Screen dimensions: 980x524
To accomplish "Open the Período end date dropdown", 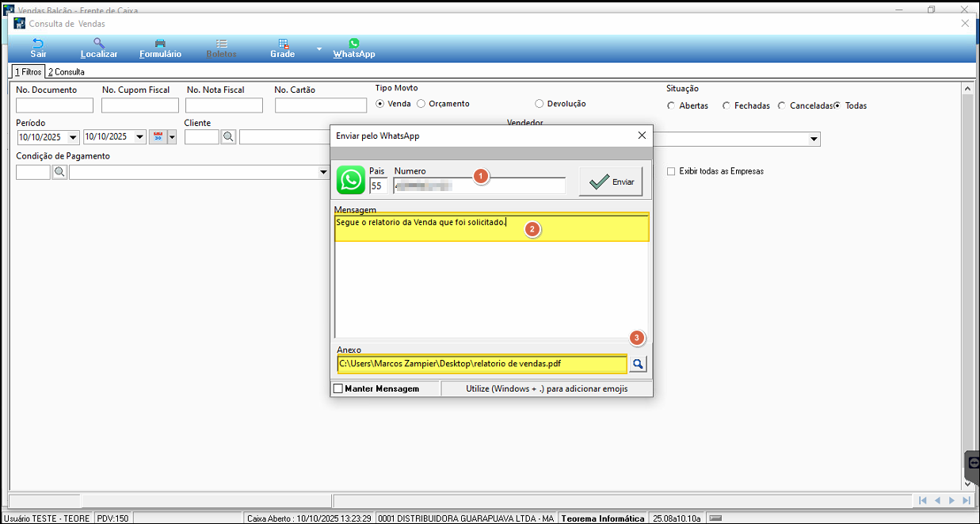I will tap(140, 137).
